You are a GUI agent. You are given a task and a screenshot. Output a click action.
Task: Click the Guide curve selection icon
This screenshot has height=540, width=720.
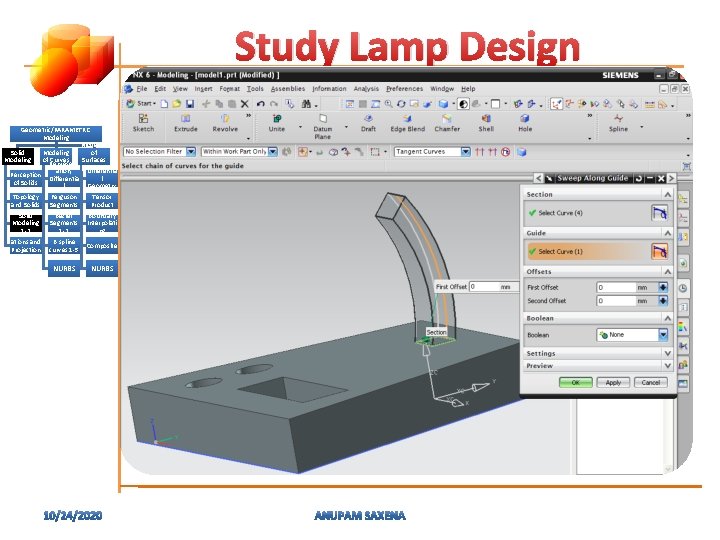(659, 252)
